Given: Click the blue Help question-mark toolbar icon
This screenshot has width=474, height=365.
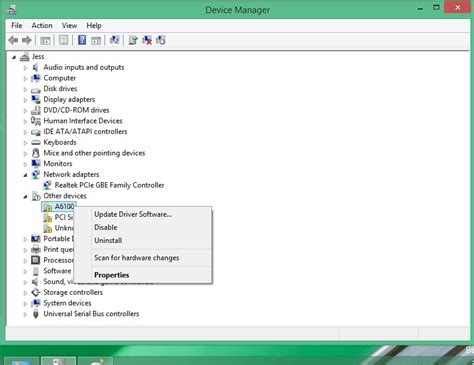Looking at the screenshot, I should 82,40.
